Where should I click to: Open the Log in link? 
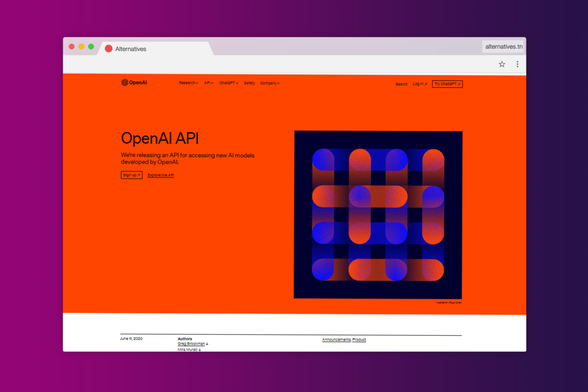[420, 84]
